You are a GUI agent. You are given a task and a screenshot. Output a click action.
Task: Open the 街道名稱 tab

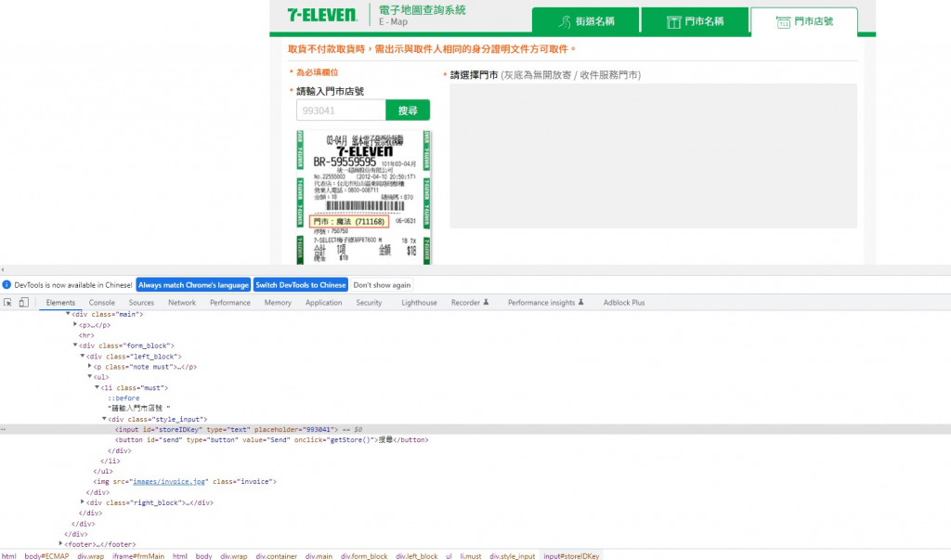click(586, 20)
